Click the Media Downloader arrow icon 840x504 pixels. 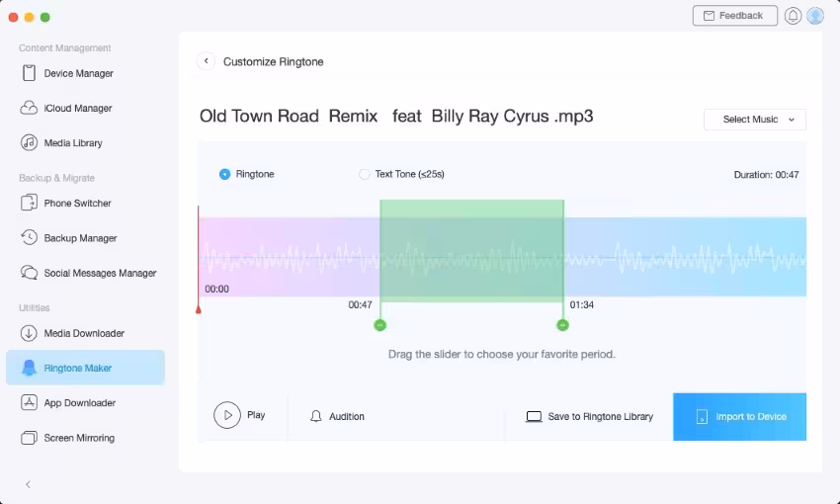point(29,333)
